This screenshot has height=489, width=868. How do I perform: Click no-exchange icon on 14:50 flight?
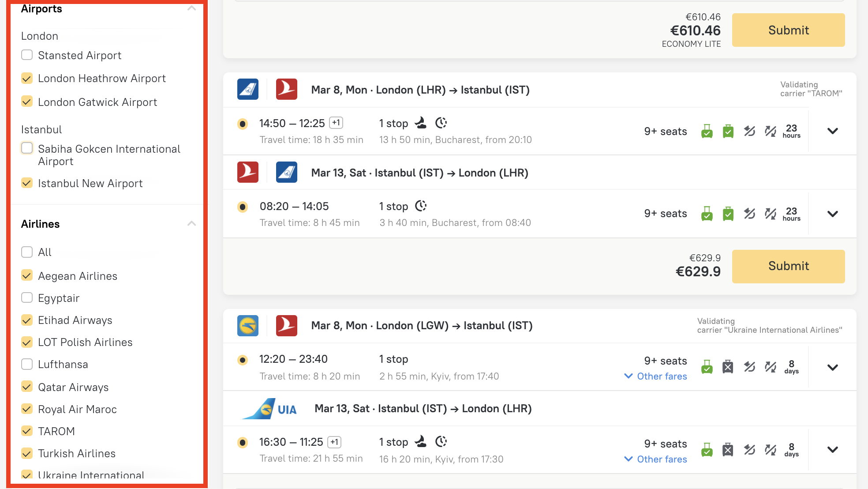771,131
